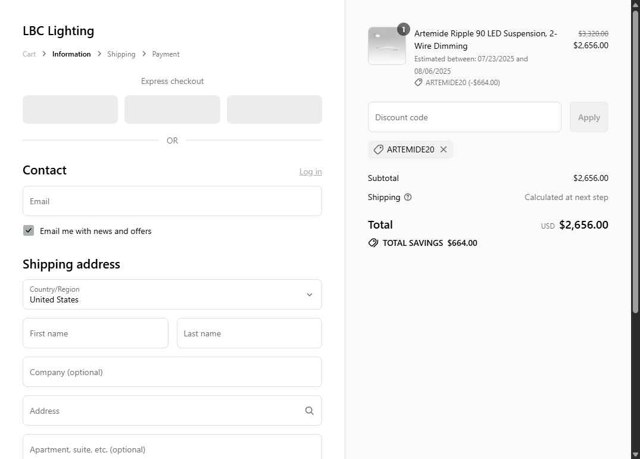Viewport: 640px width, 459px height.
Task: Uncheck Email me with news and offers
Action: (29, 231)
